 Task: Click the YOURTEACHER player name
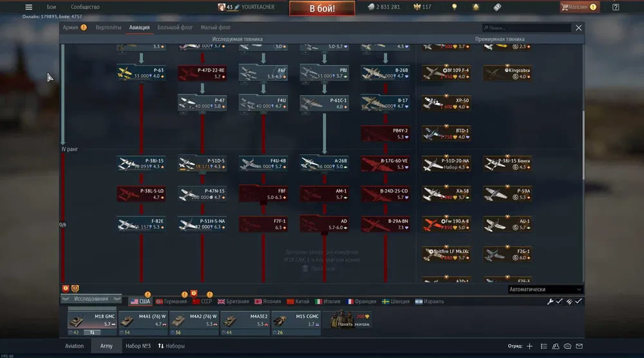(x=258, y=7)
